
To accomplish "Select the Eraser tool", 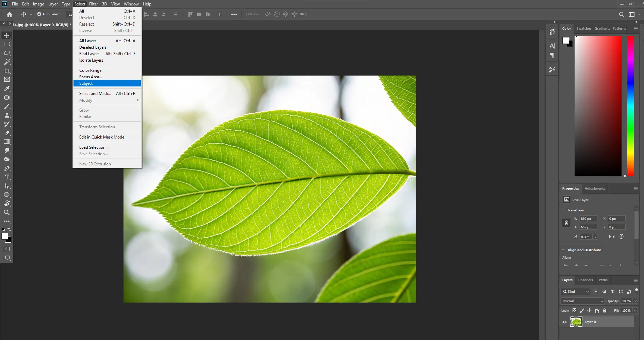I will tap(7, 133).
